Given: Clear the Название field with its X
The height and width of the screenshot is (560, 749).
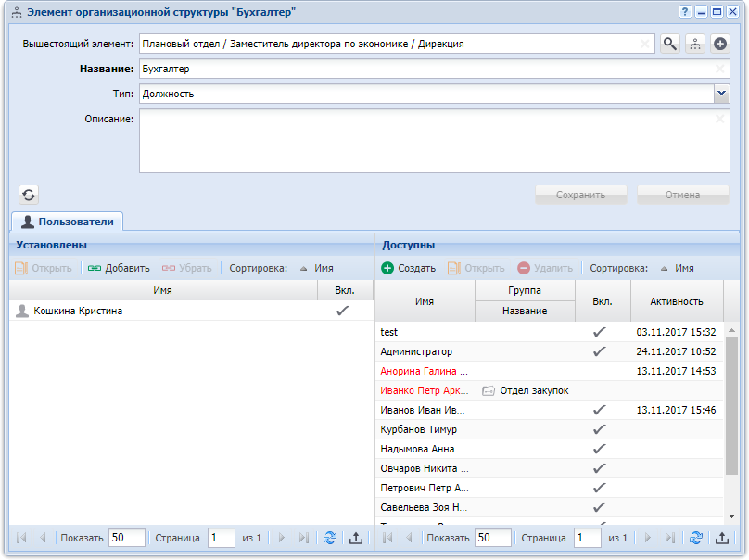Looking at the screenshot, I should pyautogui.click(x=720, y=69).
